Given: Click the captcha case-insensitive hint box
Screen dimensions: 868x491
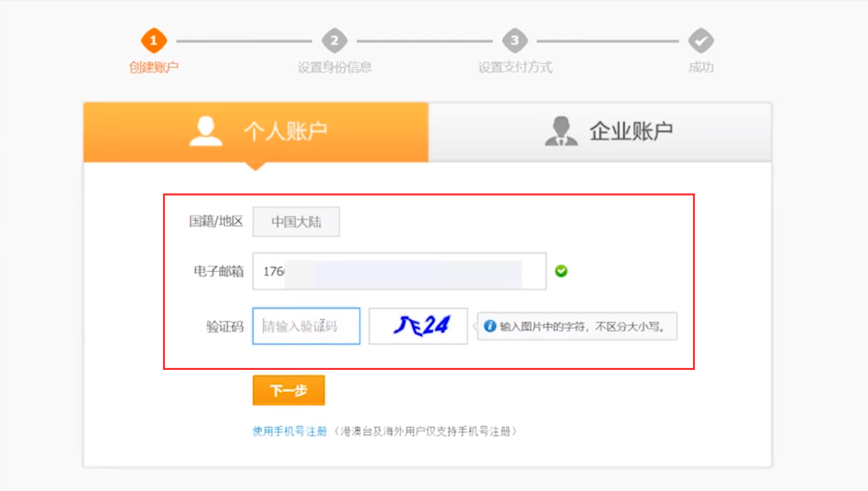Looking at the screenshot, I should click(577, 326).
